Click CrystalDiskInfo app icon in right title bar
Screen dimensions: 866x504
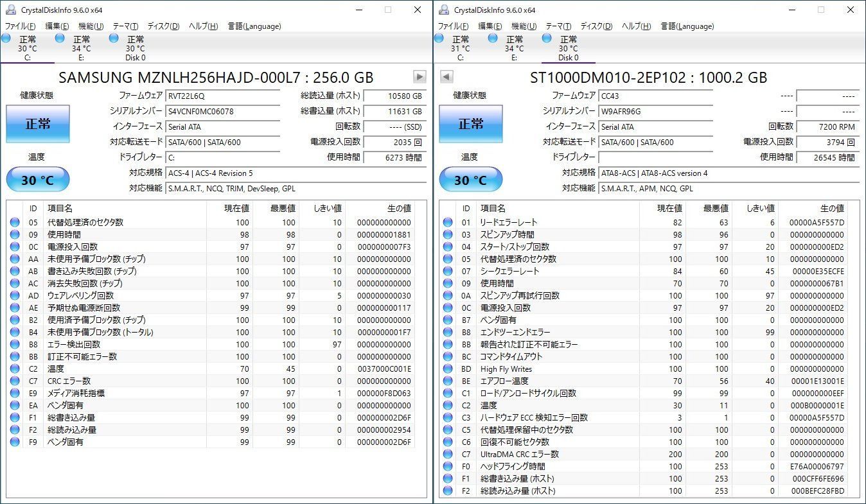click(444, 10)
